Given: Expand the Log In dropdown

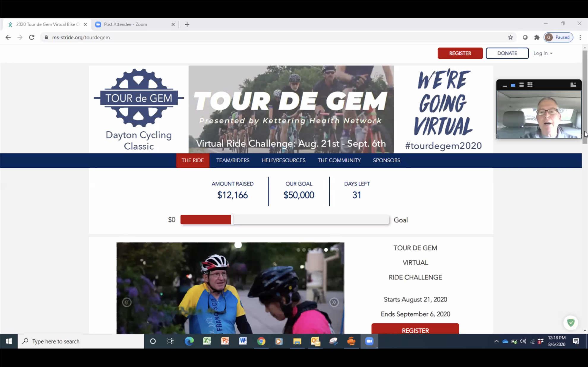Looking at the screenshot, I should (543, 53).
